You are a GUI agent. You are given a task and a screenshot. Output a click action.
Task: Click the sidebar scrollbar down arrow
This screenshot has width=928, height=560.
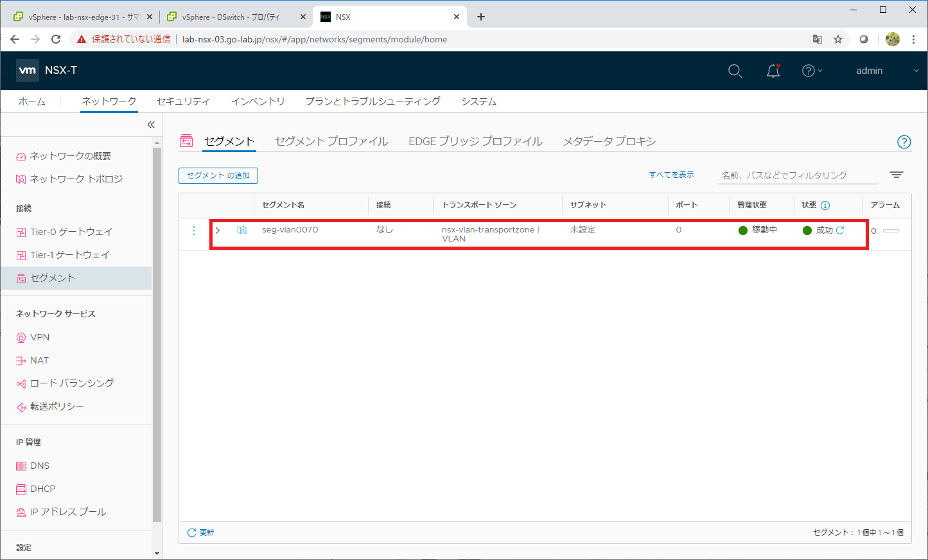157,553
